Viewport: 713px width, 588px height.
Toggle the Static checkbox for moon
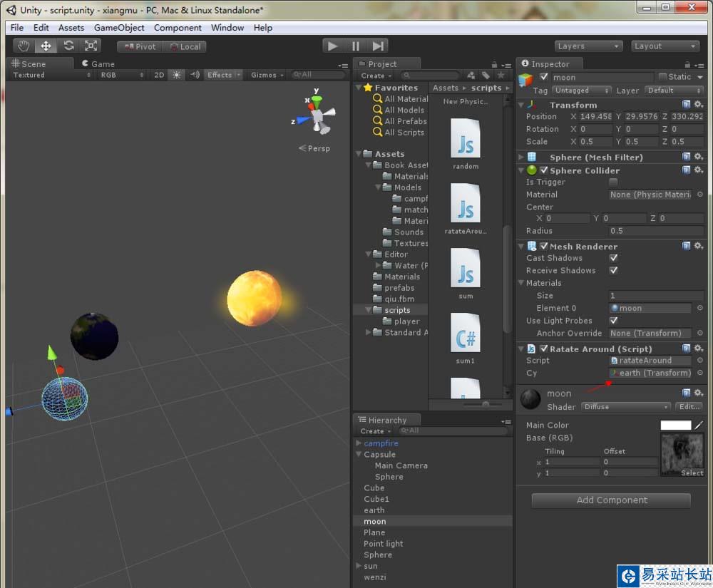point(663,77)
